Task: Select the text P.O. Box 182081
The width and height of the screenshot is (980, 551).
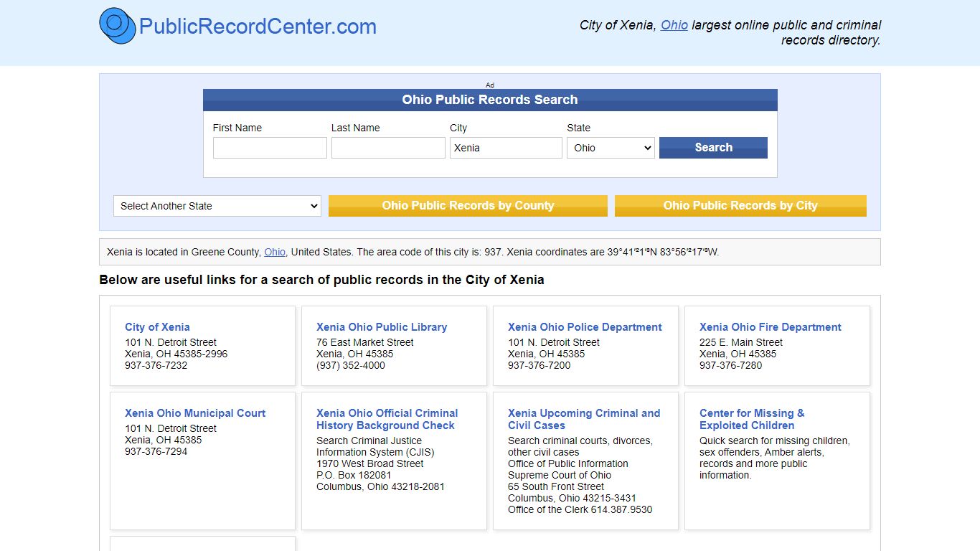Action: coord(354,475)
